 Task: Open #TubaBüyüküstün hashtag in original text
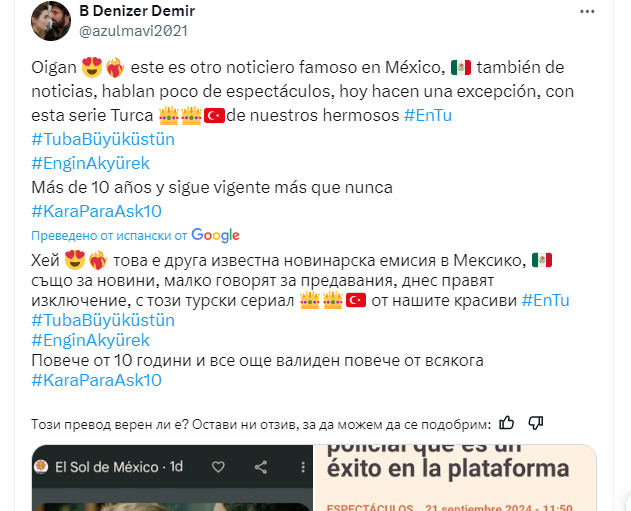click(103, 139)
